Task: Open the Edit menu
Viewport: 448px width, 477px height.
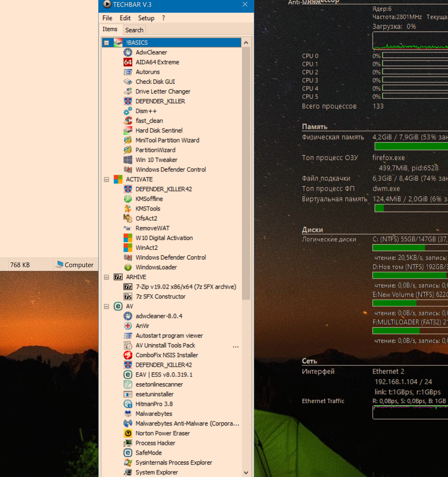Action: 125,18
